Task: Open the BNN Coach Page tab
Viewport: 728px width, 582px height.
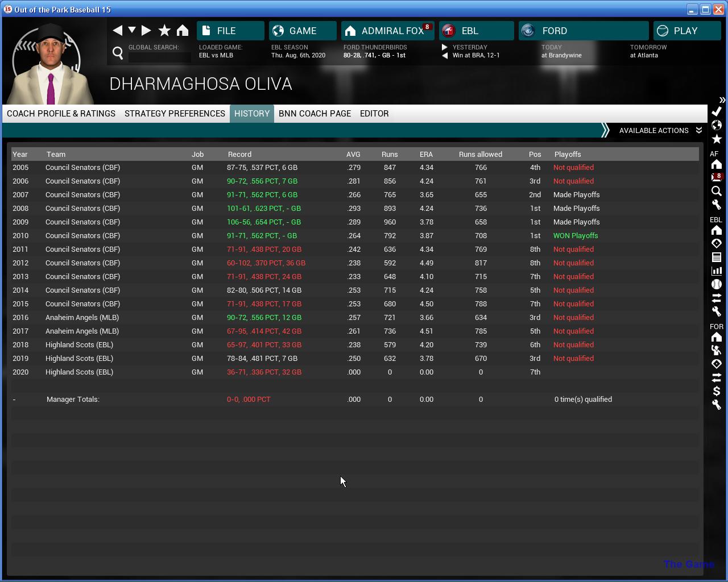Action: [x=315, y=114]
